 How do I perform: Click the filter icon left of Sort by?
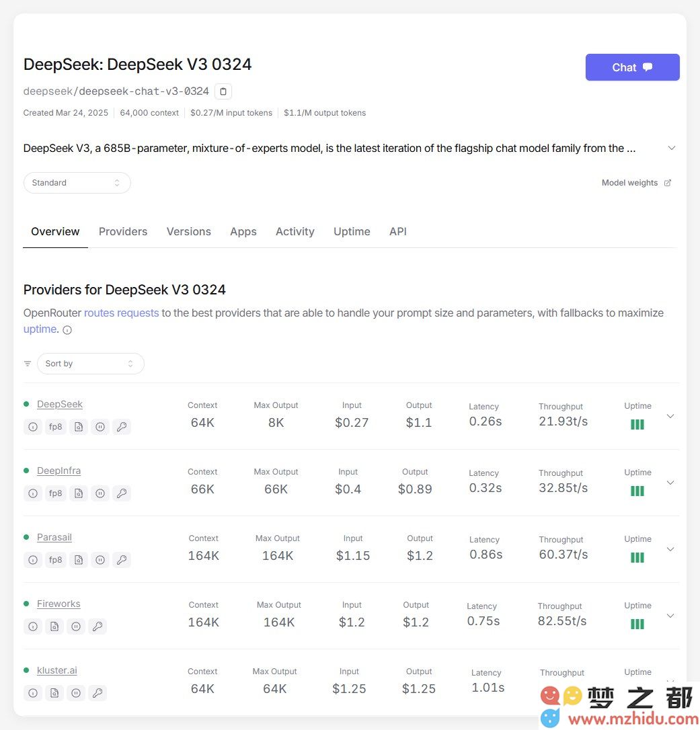[x=28, y=364]
